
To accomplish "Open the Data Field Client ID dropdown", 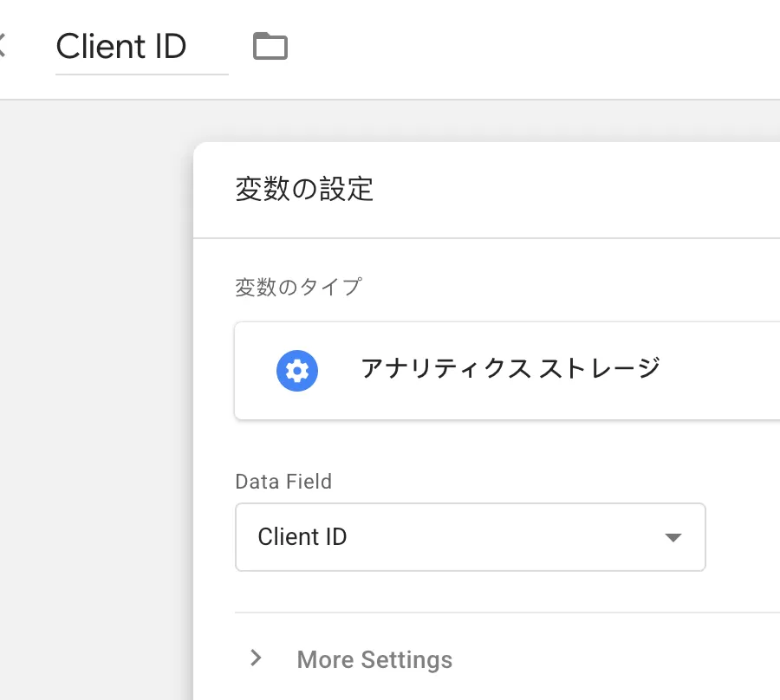I will (x=470, y=537).
